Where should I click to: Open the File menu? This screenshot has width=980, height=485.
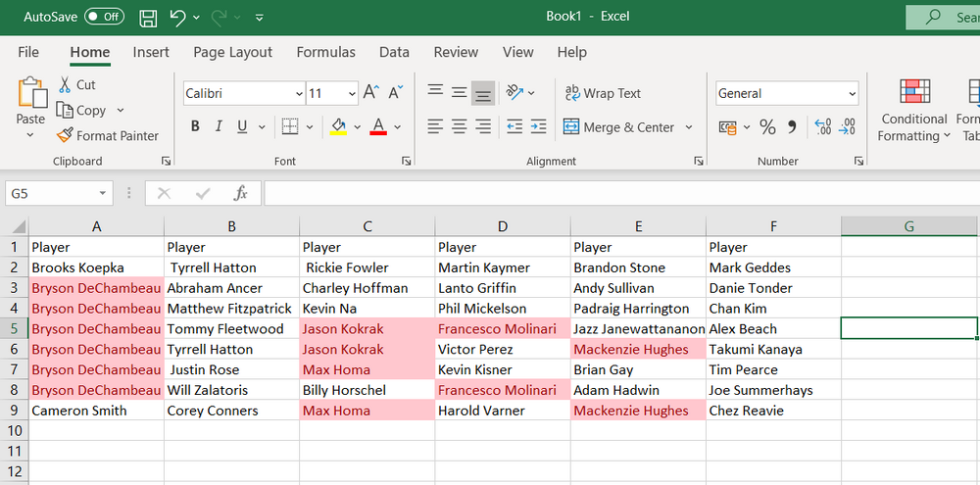[x=28, y=52]
